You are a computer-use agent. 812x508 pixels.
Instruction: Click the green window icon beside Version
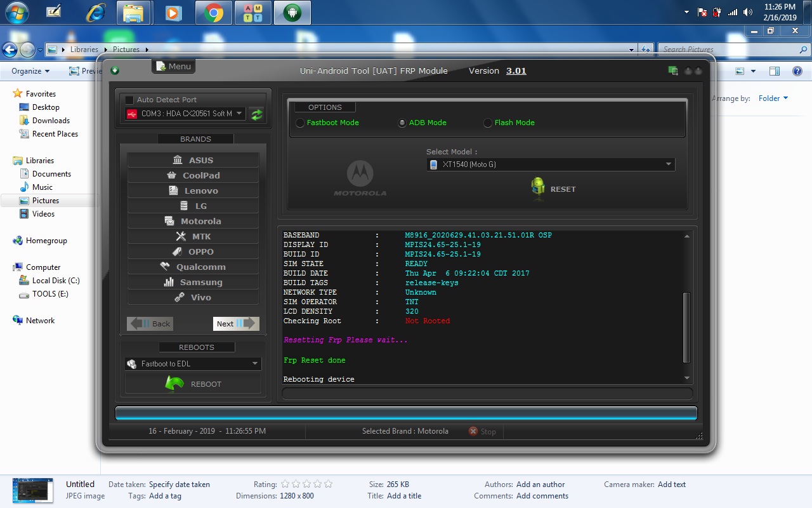[x=673, y=71]
